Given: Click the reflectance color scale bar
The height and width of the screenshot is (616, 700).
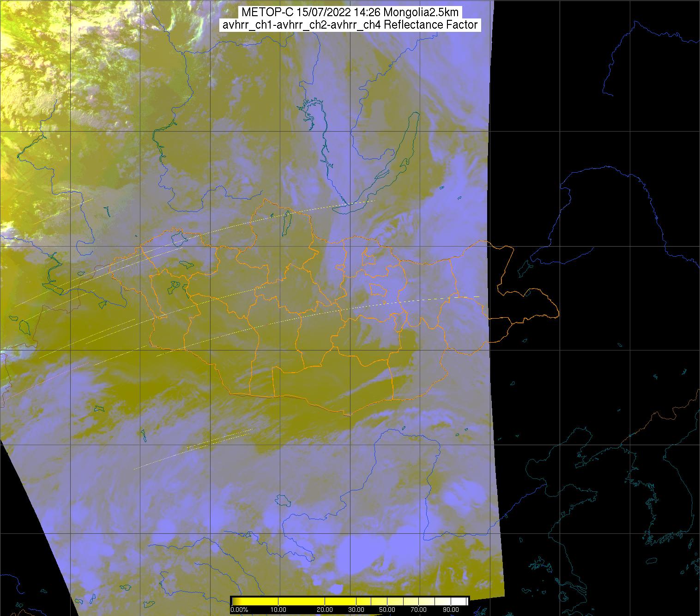Looking at the screenshot, I should click(350, 601).
